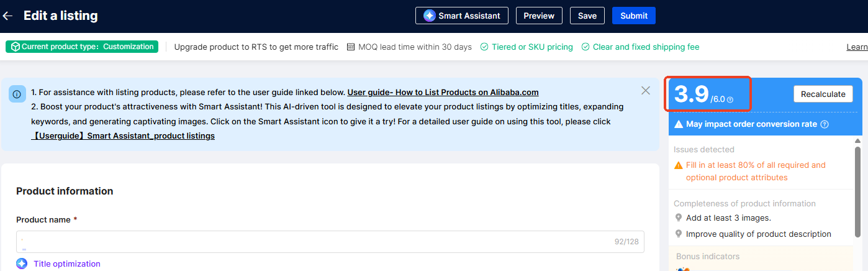This screenshot has height=271, width=868.
Task: Click help icon beside order conversion rate warning
Action: (825, 124)
